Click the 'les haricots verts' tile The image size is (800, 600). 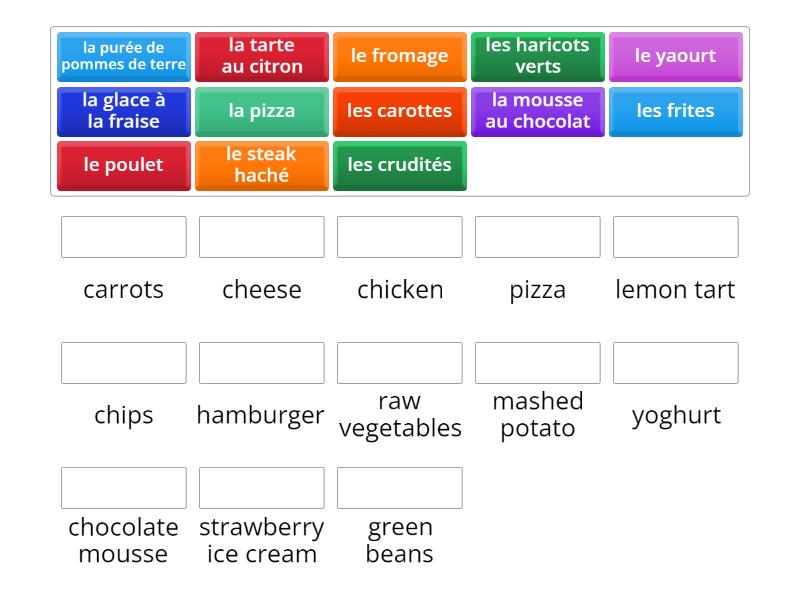[538, 56]
